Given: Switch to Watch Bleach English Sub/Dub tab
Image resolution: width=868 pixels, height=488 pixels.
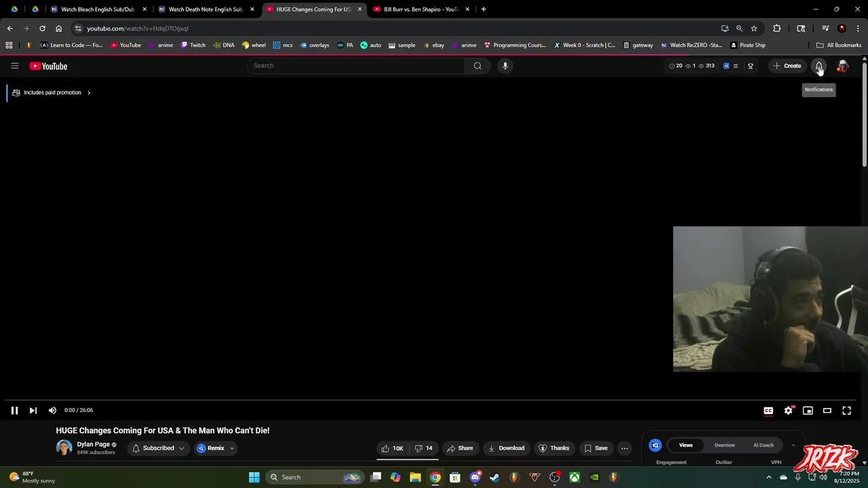Looking at the screenshot, I should click(x=98, y=9).
